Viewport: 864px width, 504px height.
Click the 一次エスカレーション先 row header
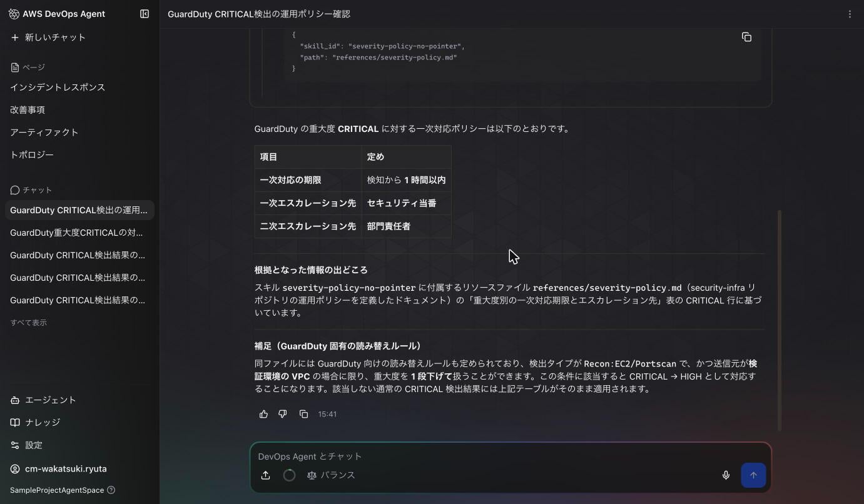pyautogui.click(x=308, y=203)
